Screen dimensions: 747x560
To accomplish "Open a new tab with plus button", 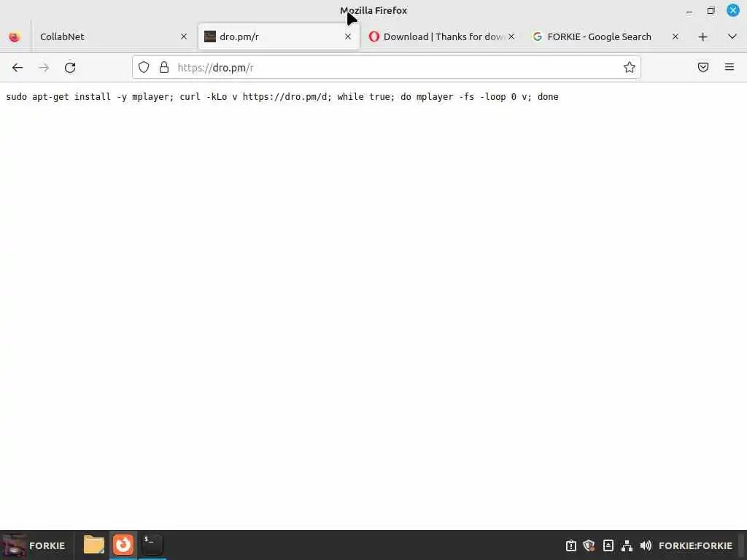I will [703, 36].
